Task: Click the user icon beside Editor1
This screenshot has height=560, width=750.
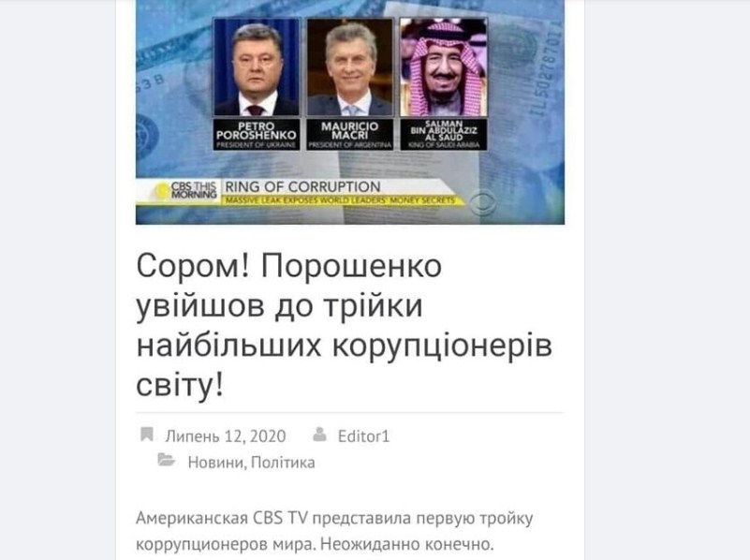Action: pyautogui.click(x=319, y=435)
